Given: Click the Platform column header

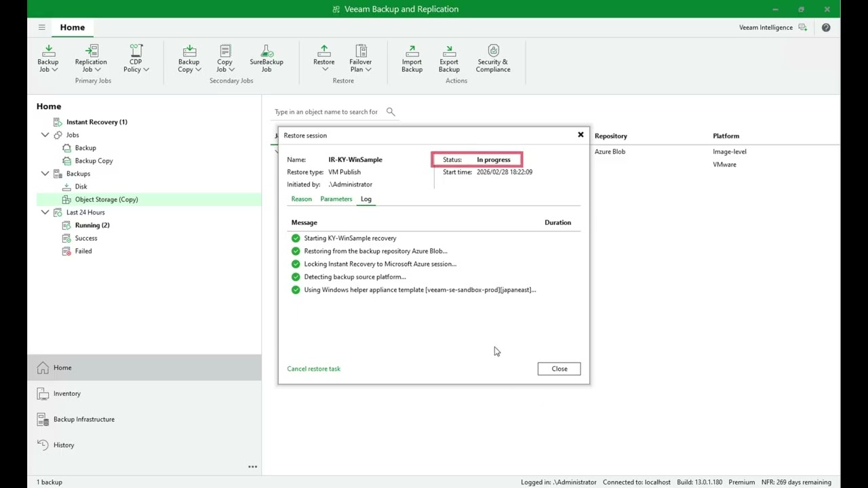Looking at the screenshot, I should [726, 136].
